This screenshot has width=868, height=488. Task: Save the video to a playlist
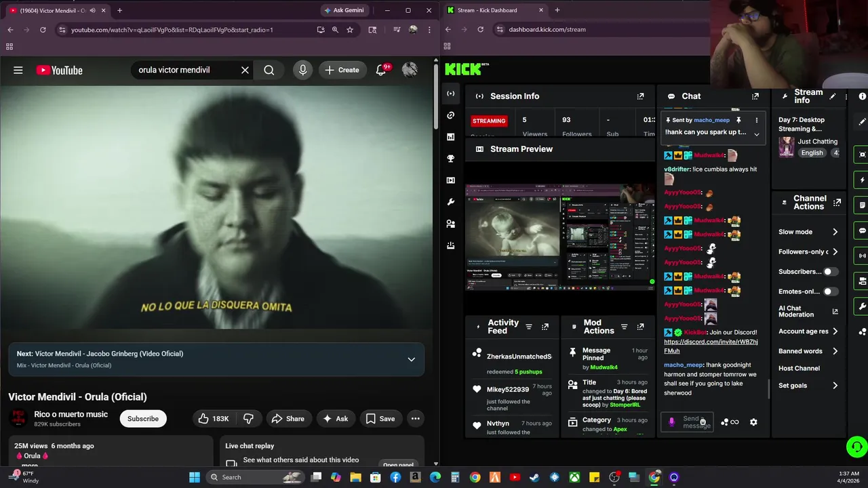coord(380,419)
